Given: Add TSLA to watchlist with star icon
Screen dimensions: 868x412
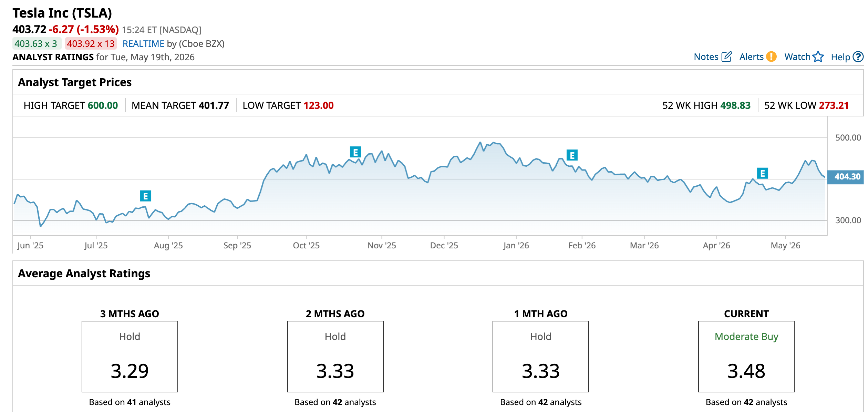Looking at the screenshot, I should pos(818,56).
